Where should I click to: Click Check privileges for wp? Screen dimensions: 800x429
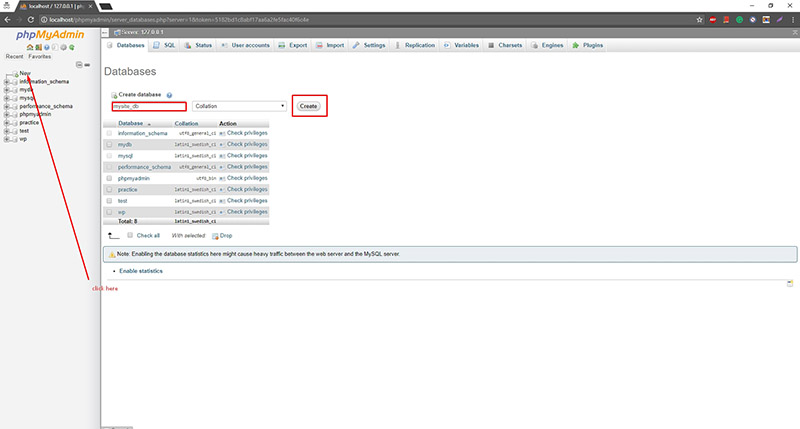pyautogui.click(x=247, y=212)
